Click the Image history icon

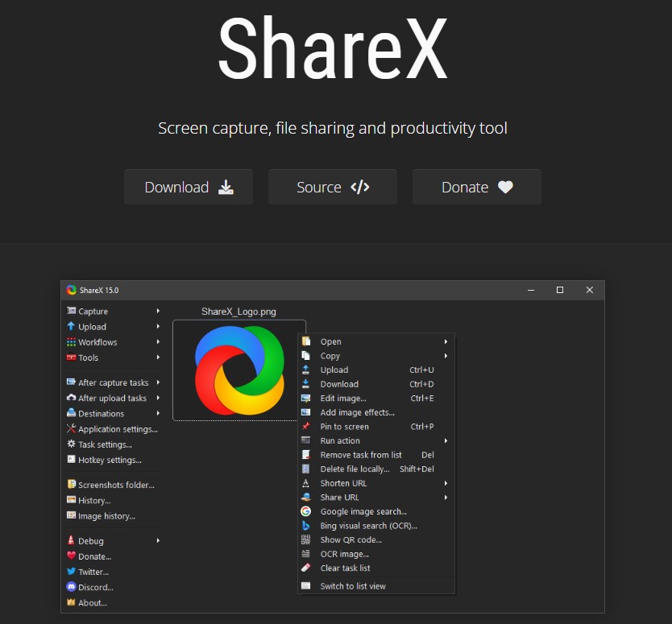(71, 515)
